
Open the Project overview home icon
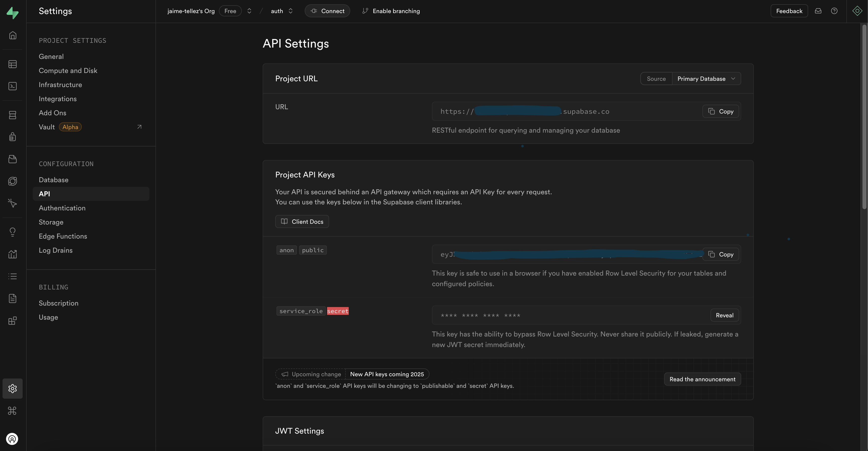tap(13, 35)
